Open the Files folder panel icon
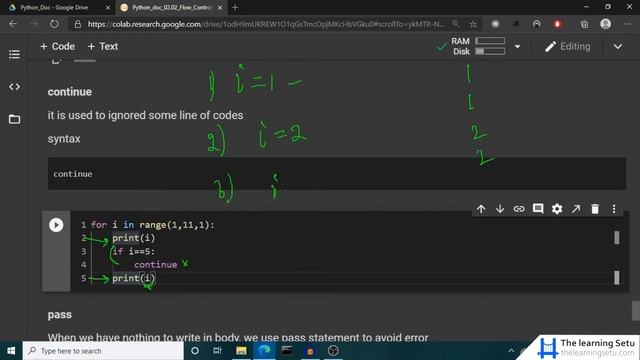This screenshot has width=640, height=360. [14, 119]
